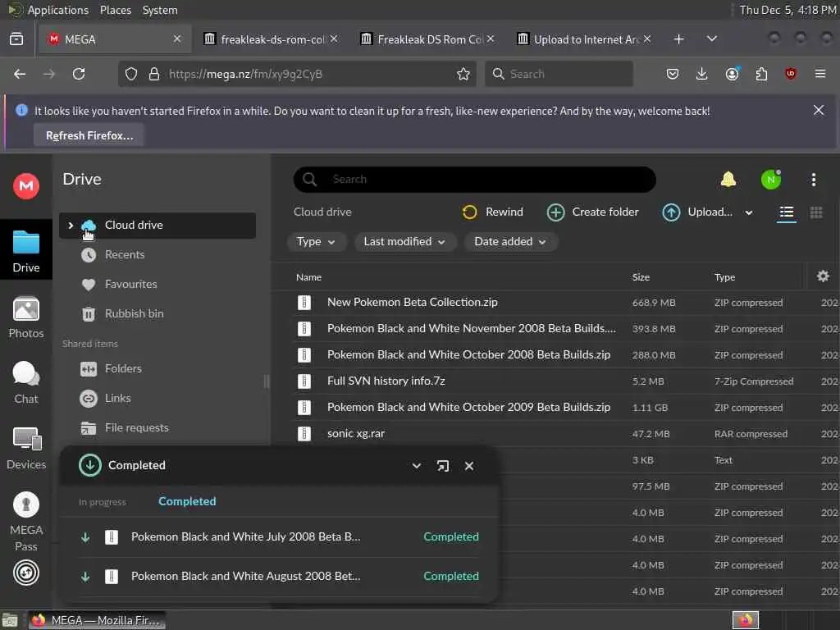Open the Chat section
The height and width of the screenshot is (630, 840).
(x=25, y=382)
